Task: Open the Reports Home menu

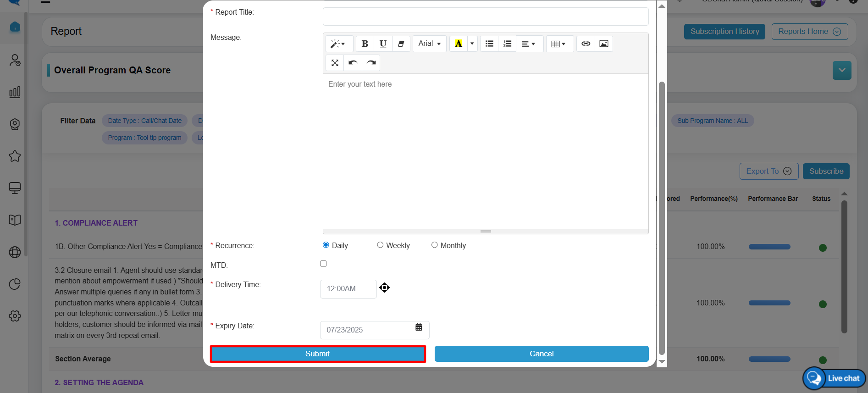Action: [x=809, y=32]
